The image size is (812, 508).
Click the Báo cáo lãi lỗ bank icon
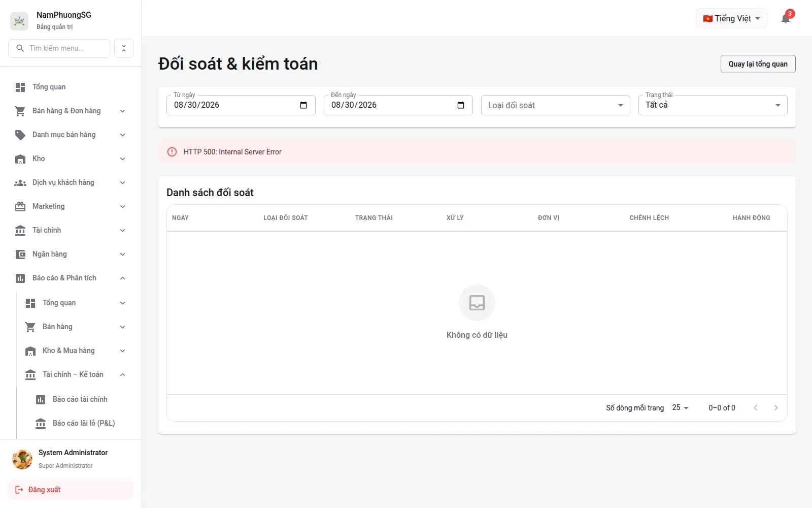(41, 424)
